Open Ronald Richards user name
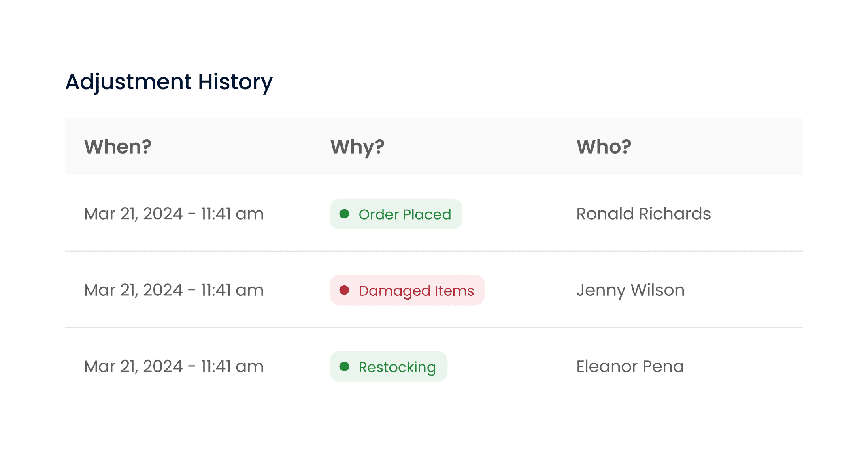 point(643,214)
